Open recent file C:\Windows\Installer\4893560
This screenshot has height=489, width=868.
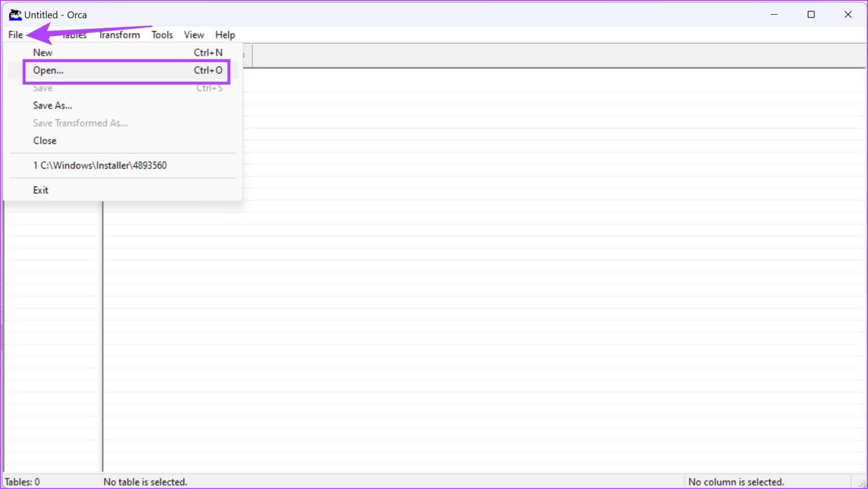(123, 165)
